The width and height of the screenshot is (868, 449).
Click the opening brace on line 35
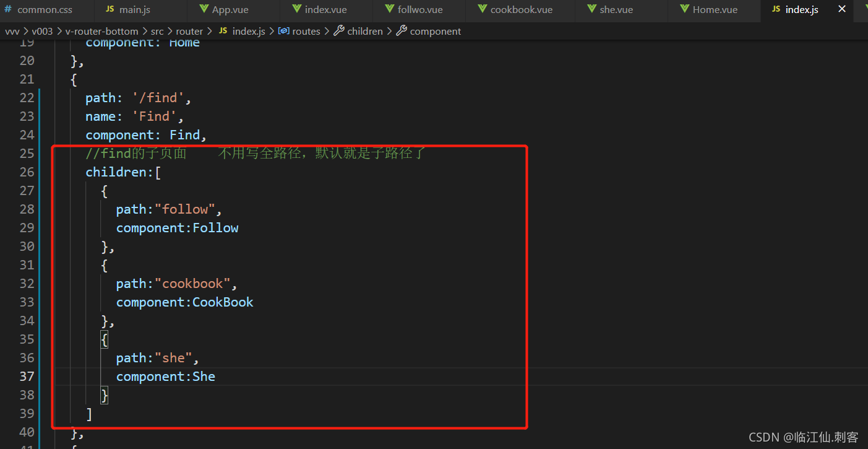click(105, 339)
